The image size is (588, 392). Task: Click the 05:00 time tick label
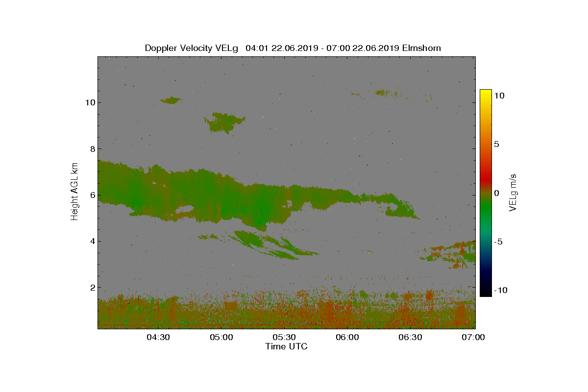(x=221, y=337)
